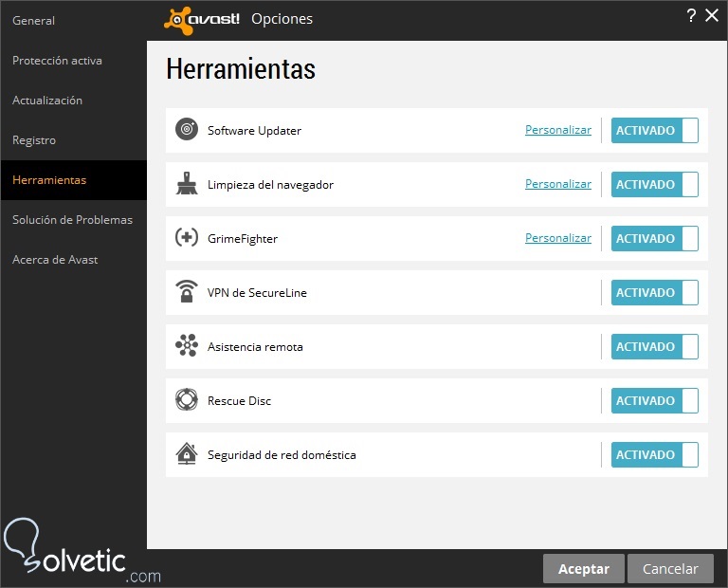Viewport: 728px width, 588px height.
Task: Click the VPN de SecureLine lock icon
Action: (187, 291)
